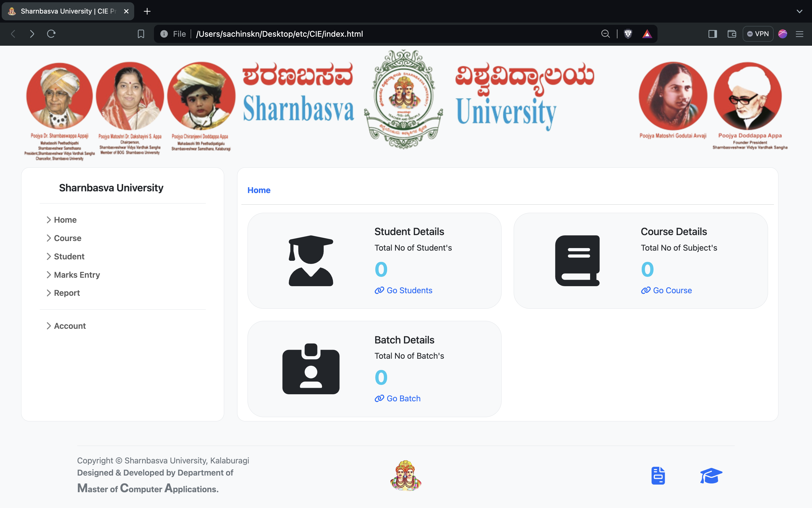Click the blue Home breadcrumb link
The width and height of the screenshot is (812, 508).
click(x=259, y=190)
